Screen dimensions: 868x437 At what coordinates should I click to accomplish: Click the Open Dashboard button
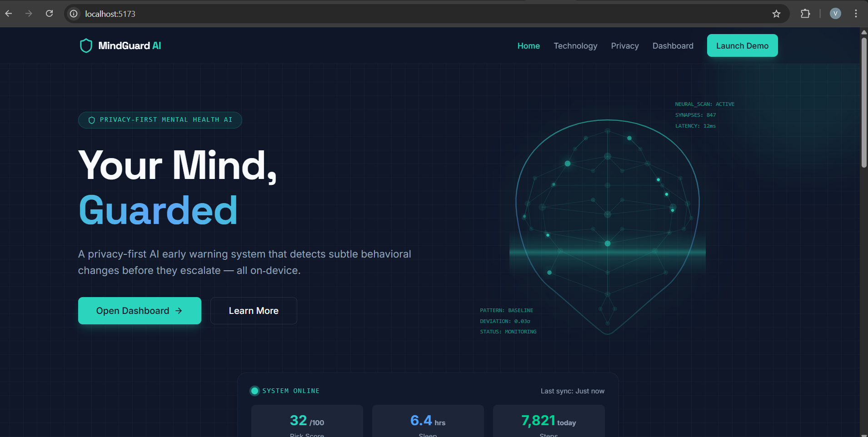pyautogui.click(x=140, y=311)
